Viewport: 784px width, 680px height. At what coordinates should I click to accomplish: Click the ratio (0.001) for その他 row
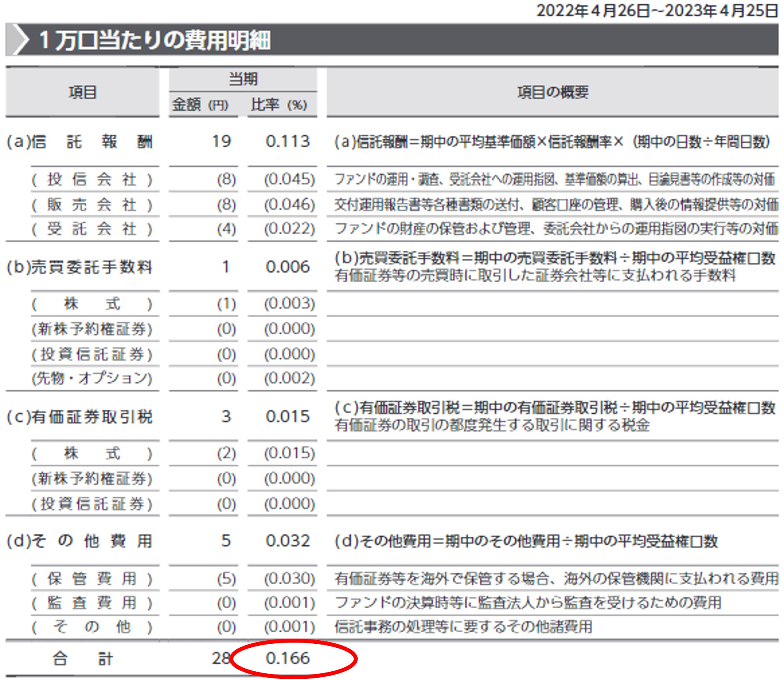[x=290, y=627]
